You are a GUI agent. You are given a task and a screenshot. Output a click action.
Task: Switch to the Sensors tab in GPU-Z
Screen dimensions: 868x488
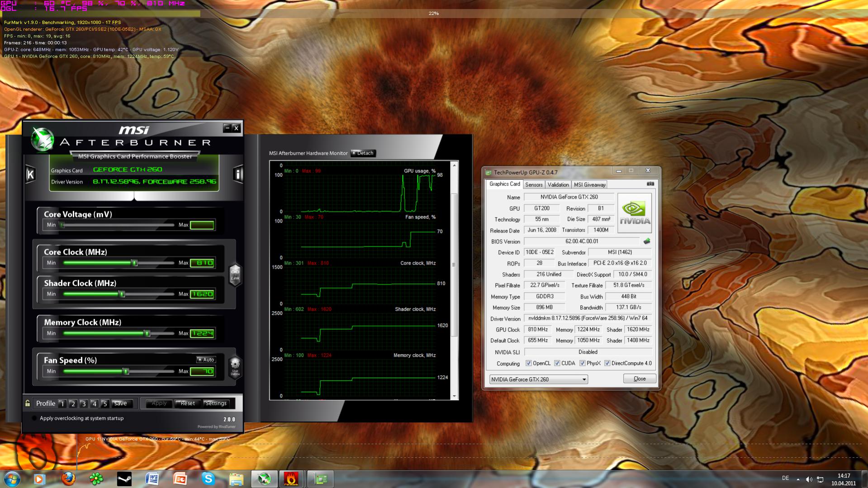pos(534,185)
